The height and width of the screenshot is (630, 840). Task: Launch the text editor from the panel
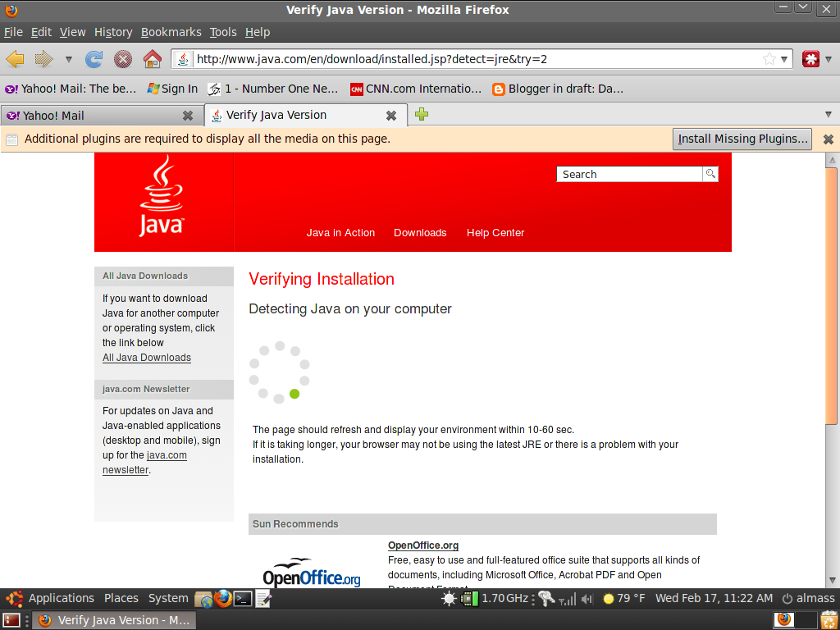pos(263,598)
